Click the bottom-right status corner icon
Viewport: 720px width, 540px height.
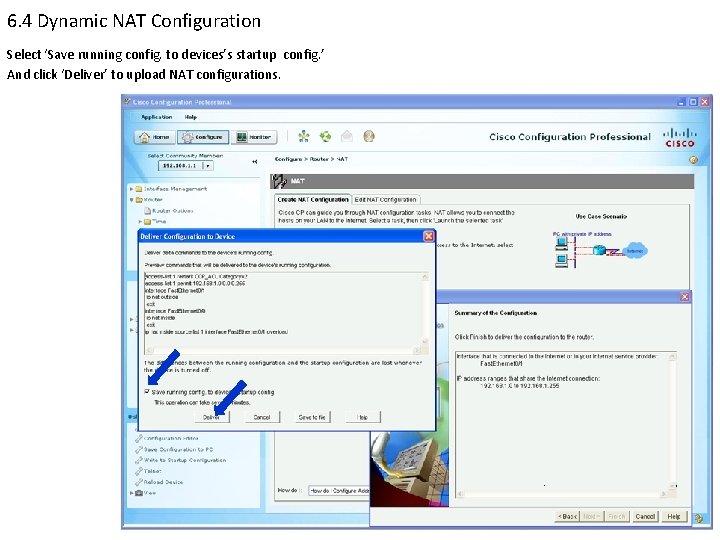click(698, 518)
